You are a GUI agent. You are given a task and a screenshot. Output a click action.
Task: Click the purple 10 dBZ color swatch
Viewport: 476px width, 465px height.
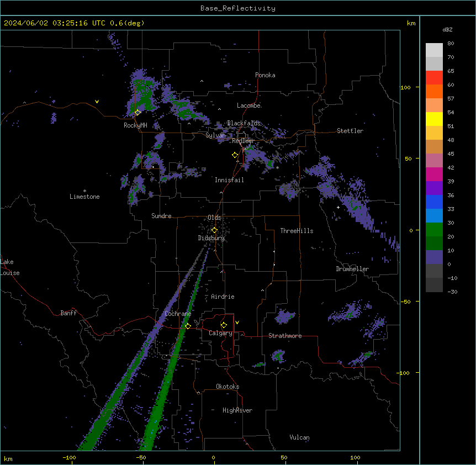434,257
